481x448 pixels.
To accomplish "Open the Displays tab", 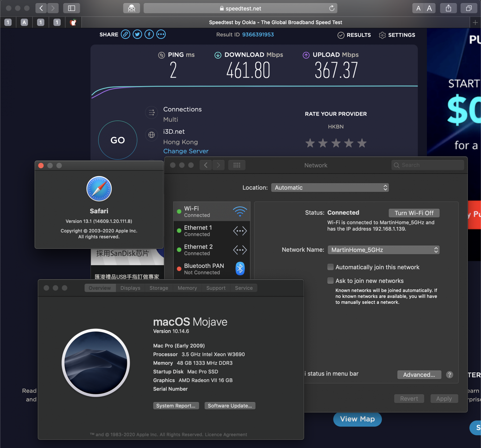I will coord(130,288).
